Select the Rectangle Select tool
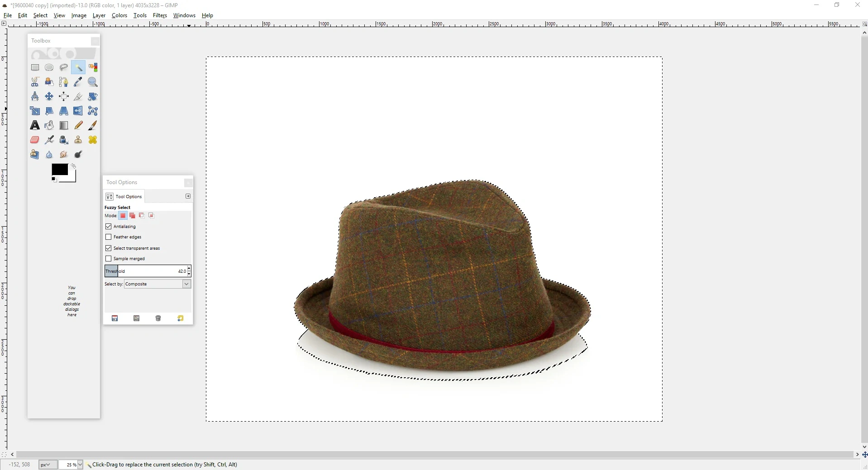Image resolution: width=868 pixels, height=470 pixels. coord(35,67)
